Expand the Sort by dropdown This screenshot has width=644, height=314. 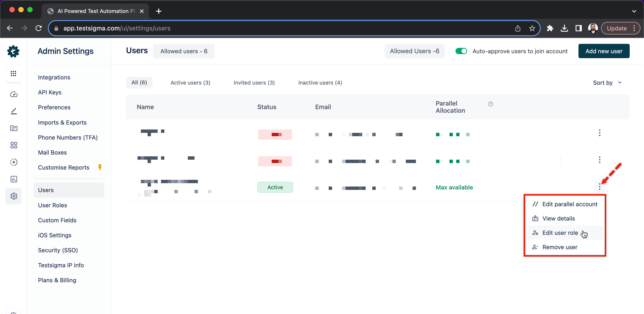pos(608,83)
